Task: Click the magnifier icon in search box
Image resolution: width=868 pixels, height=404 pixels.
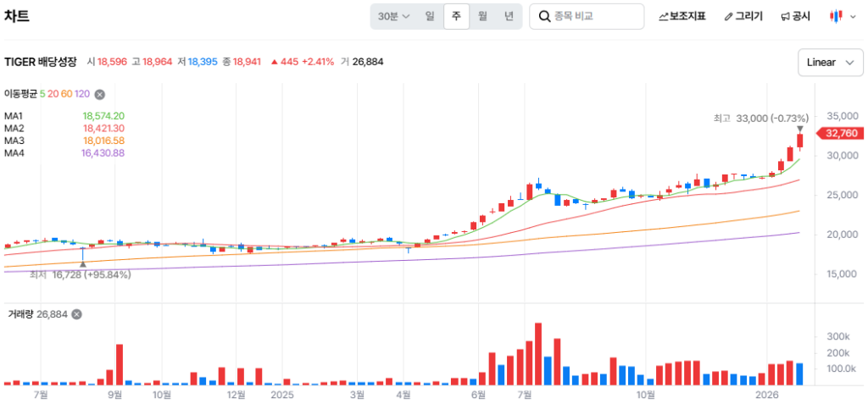Action: [543, 16]
